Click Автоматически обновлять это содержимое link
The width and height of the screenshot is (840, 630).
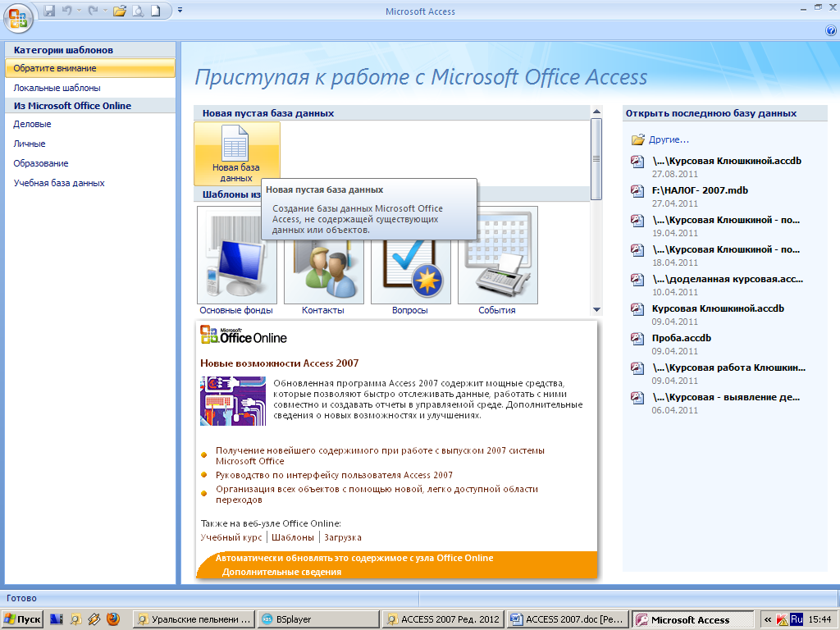pyautogui.click(x=354, y=558)
